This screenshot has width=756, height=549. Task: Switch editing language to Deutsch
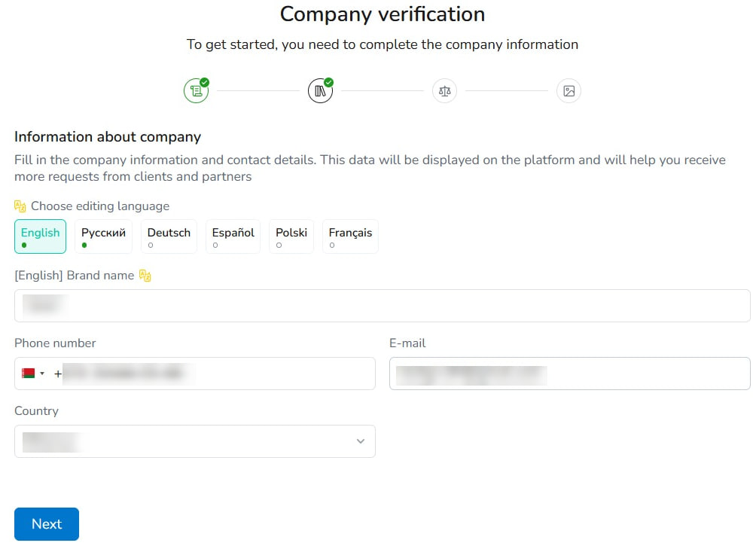tap(169, 236)
